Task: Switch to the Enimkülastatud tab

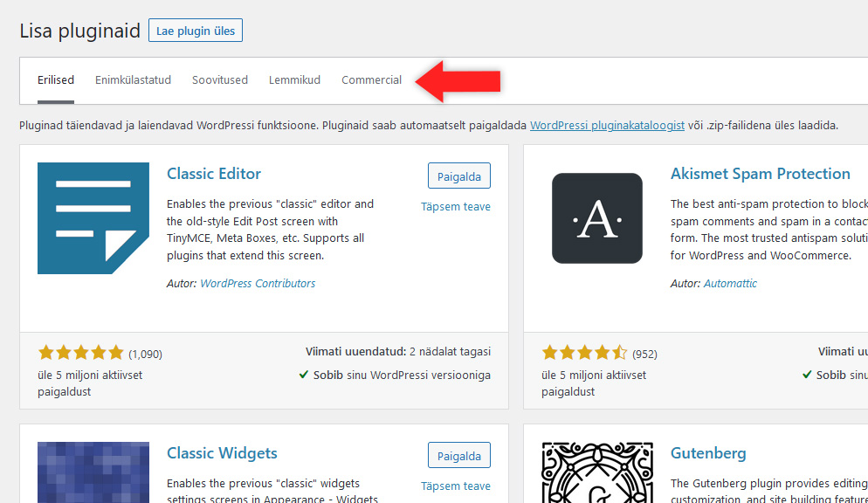Action: coord(133,80)
